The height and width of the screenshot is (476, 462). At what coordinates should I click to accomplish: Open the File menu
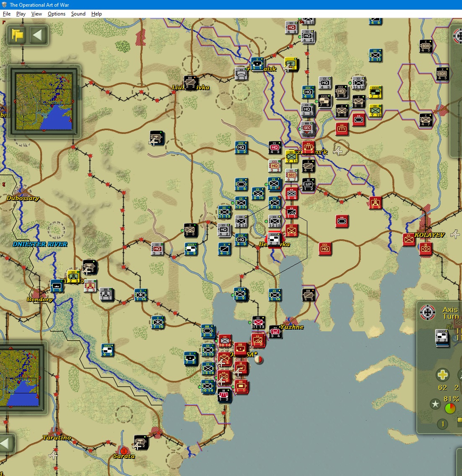click(x=7, y=14)
